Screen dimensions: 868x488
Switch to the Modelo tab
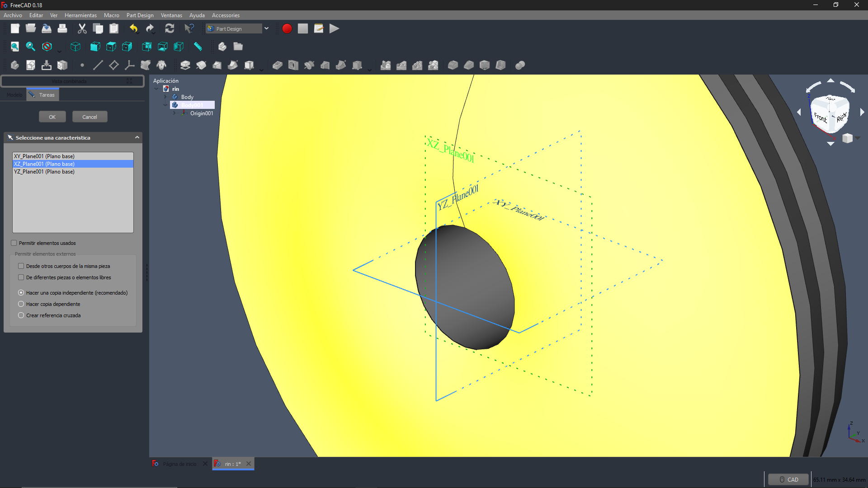coord(14,95)
